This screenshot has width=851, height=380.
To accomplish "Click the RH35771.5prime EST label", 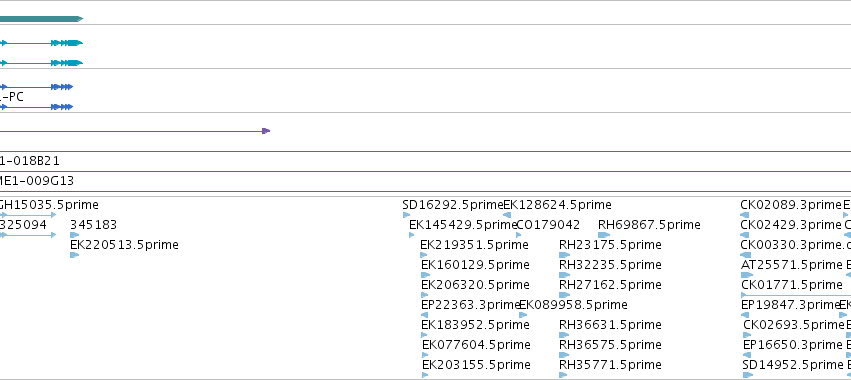I will [611, 364].
